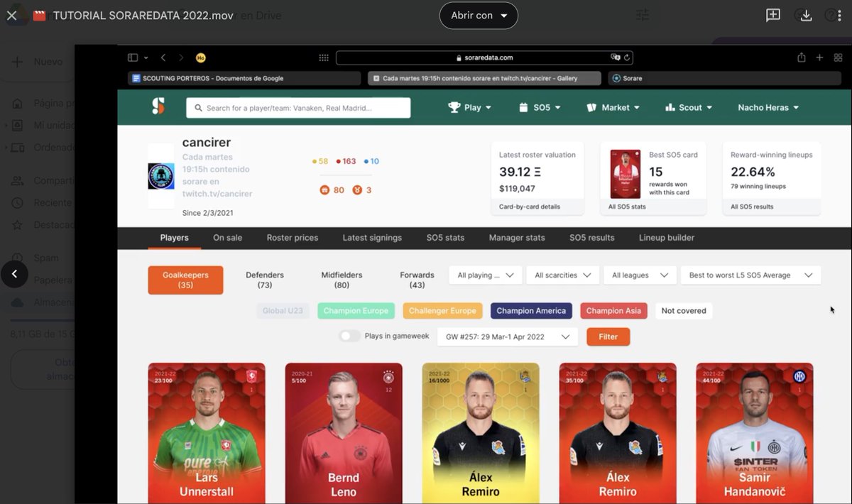Toggle the Global U23 filter chip
Screen dimensions: 852x504
pos(283,311)
